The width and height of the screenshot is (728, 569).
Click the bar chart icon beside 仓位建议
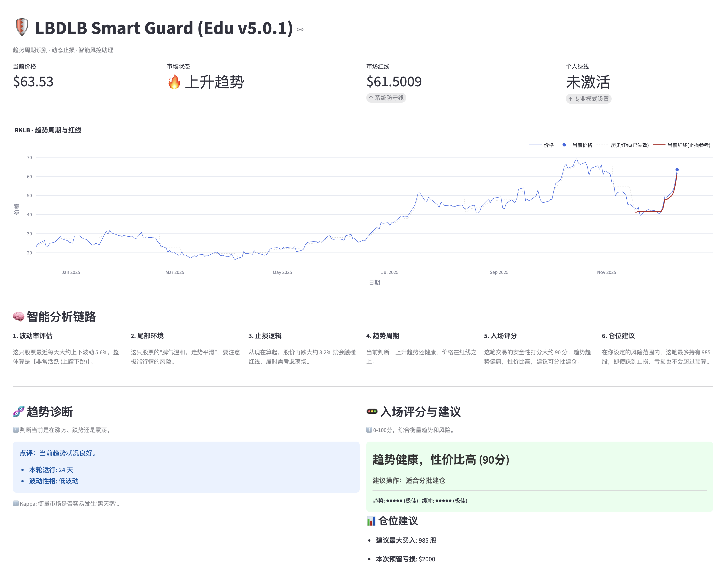tap(371, 521)
